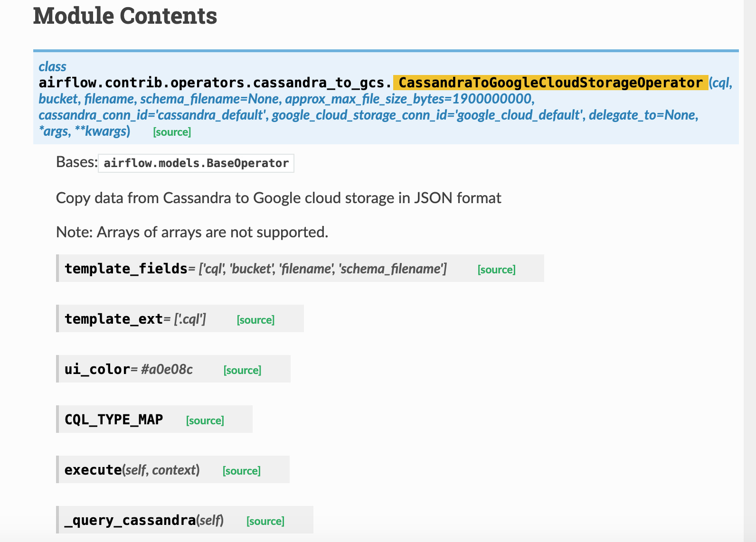Click the CQL_TYPE_MAP attribute name
The height and width of the screenshot is (542, 756).
pos(114,420)
